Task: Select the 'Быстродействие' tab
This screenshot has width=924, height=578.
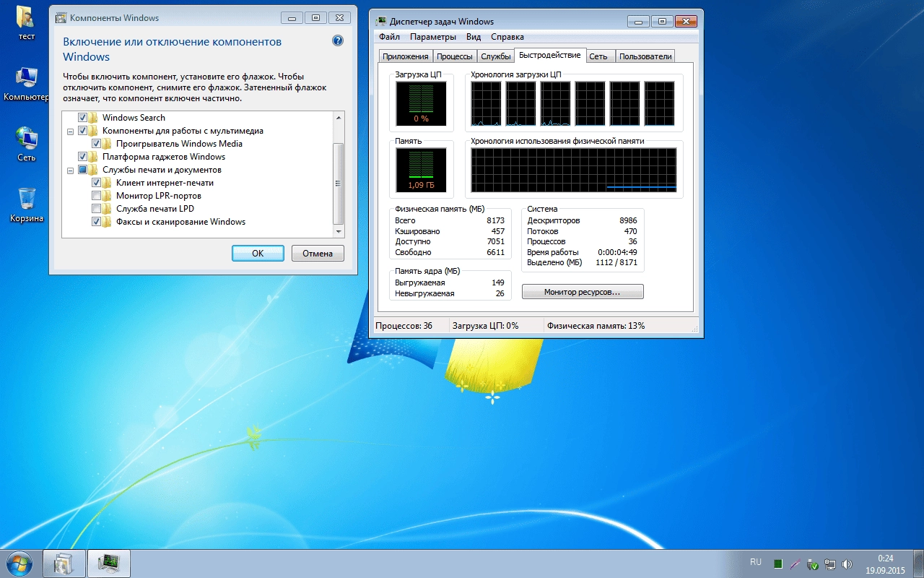Action: (549, 55)
